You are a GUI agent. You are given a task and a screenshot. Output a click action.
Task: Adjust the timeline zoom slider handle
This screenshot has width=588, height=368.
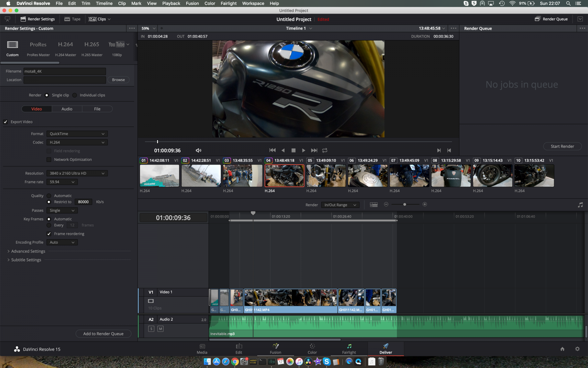[x=405, y=204]
